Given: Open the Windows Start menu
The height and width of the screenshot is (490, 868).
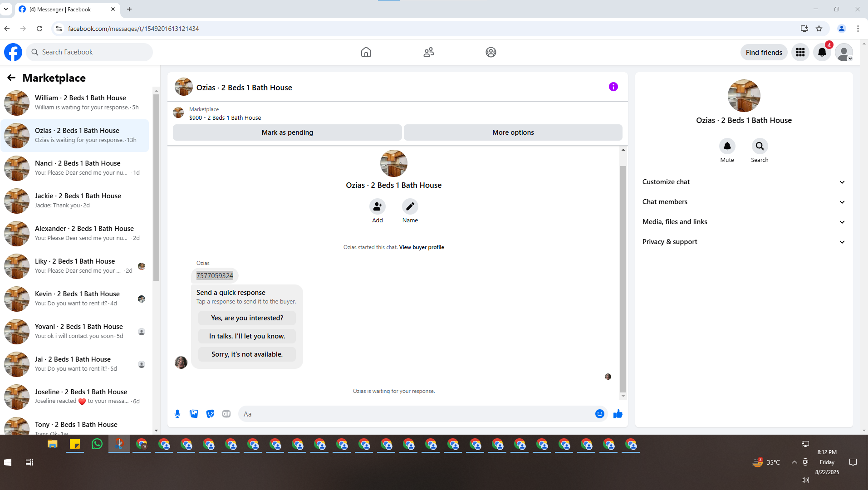Looking at the screenshot, I should point(8,462).
